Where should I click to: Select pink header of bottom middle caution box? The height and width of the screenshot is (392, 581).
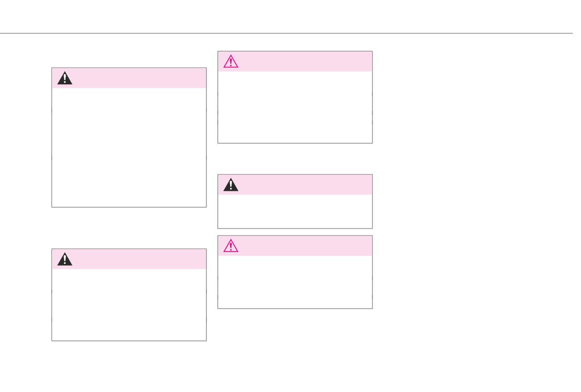pos(295,246)
